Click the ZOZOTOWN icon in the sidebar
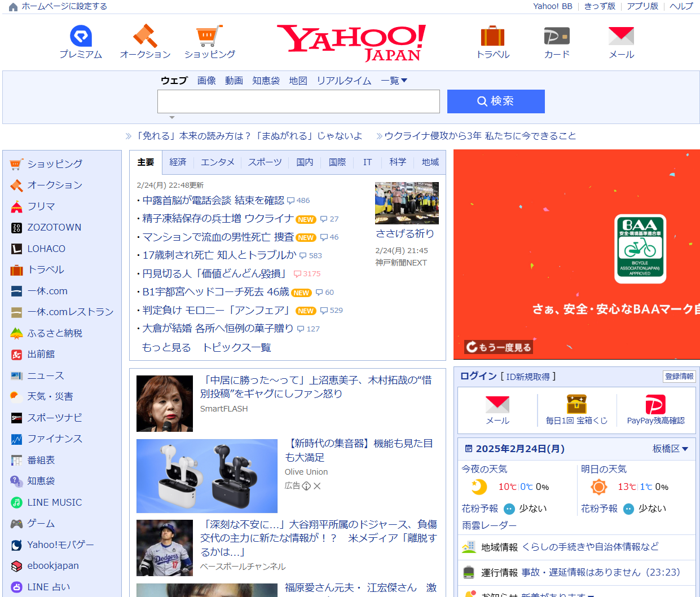Image resolution: width=700 pixels, height=597 pixels. 16,228
